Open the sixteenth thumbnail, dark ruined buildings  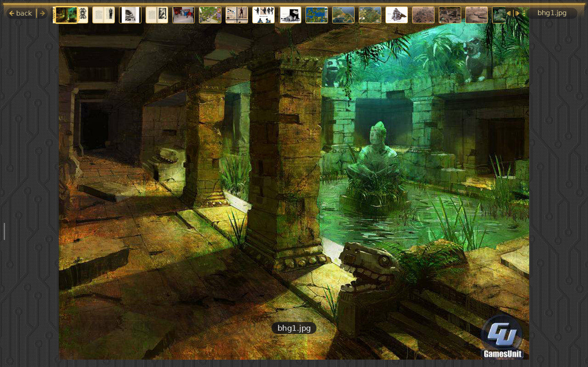(450, 15)
